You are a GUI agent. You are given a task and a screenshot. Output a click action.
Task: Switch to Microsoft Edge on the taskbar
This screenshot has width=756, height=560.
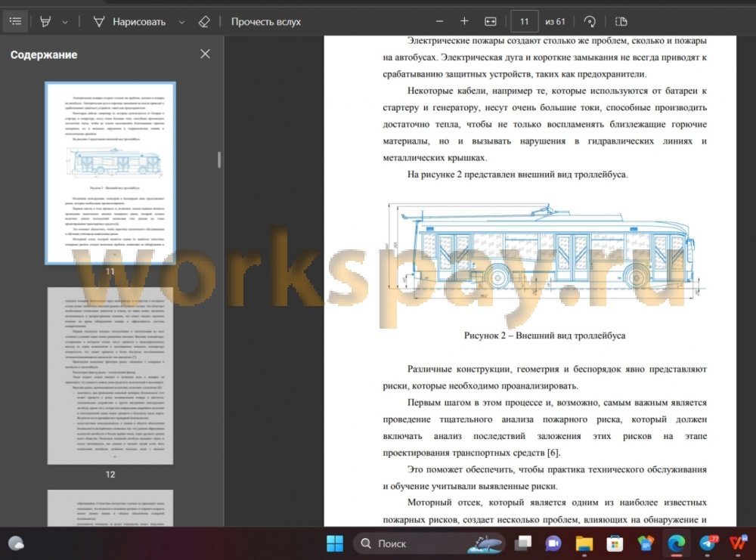coord(676,543)
